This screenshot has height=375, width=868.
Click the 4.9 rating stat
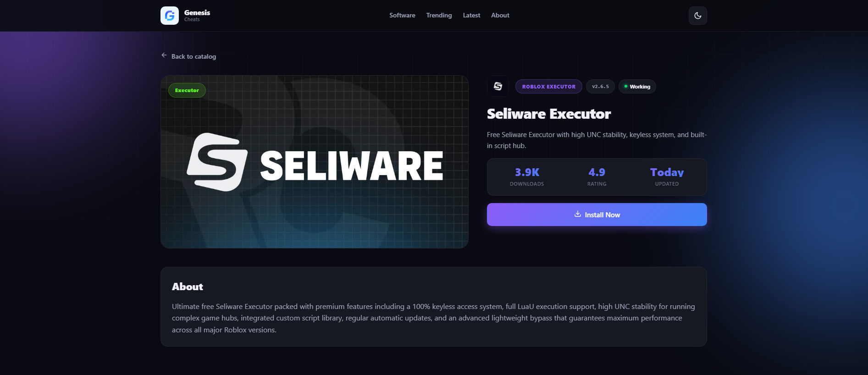[x=597, y=177]
